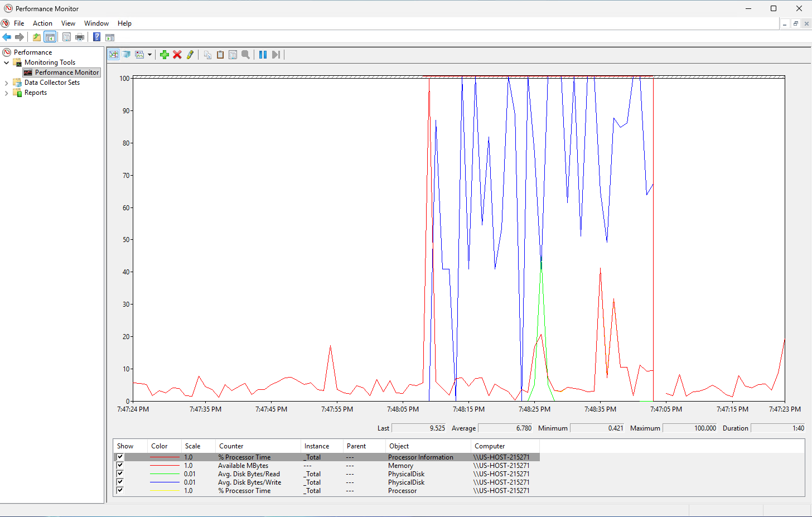Click the Maximum value field showing 100.000

[689, 428]
